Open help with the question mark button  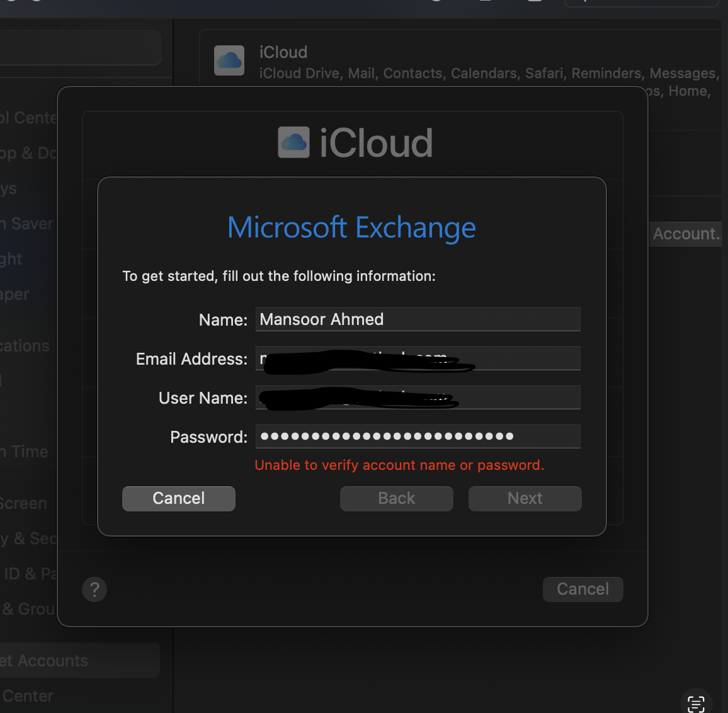pyautogui.click(x=94, y=590)
